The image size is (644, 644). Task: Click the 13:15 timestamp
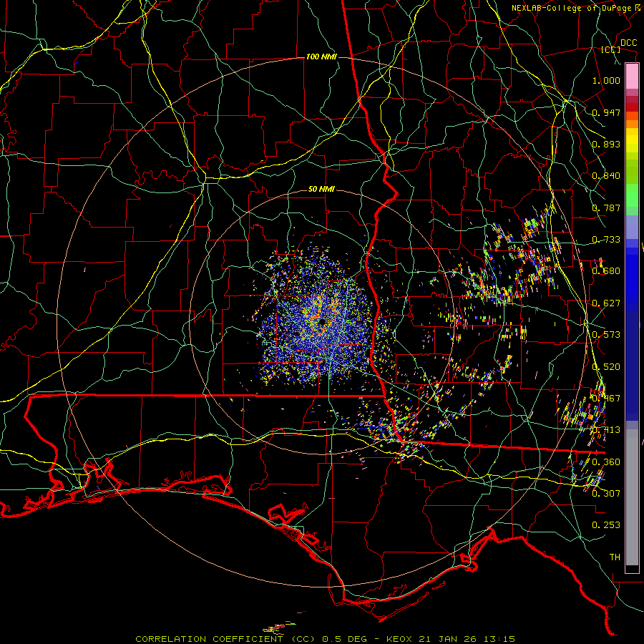(498, 639)
